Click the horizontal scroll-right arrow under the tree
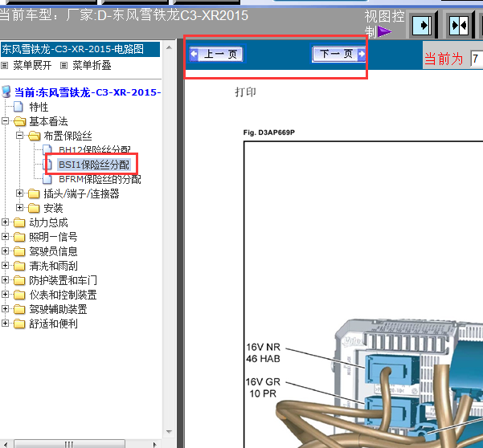483x448 pixels. pyautogui.click(x=155, y=444)
